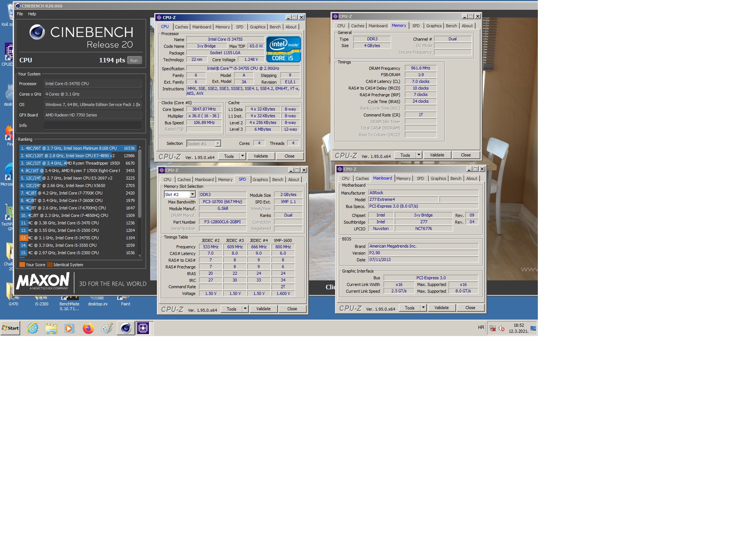Click the Identical System legend swatch
Screen dimensions: 747x560
coord(50,265)
